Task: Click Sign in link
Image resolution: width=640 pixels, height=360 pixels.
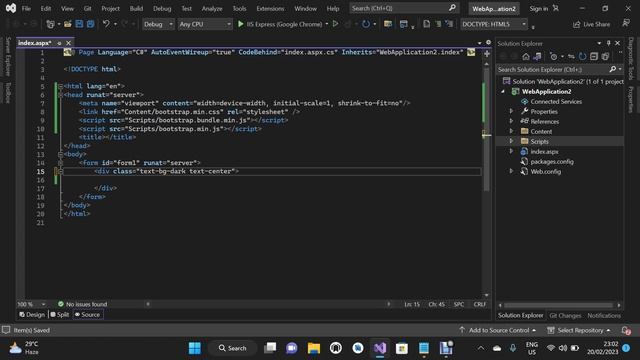Action: 539,9
